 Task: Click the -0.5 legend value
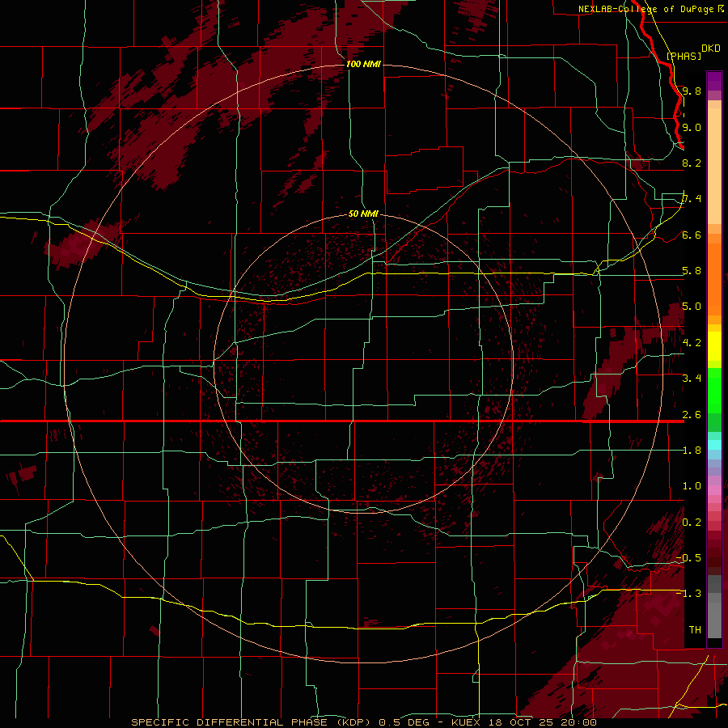688,557
